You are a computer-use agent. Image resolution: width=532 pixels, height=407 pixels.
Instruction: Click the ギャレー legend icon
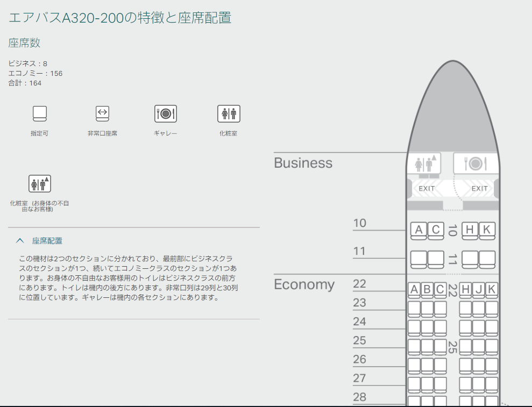pos(166,113)
